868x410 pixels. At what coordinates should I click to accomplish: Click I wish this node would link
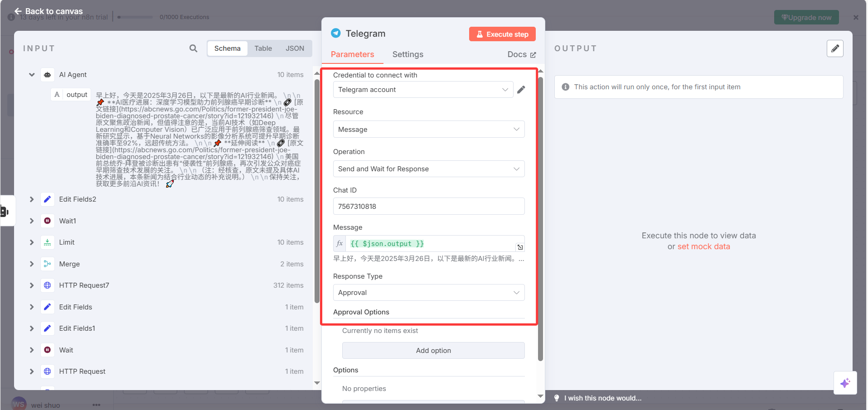tap(603, 398)
